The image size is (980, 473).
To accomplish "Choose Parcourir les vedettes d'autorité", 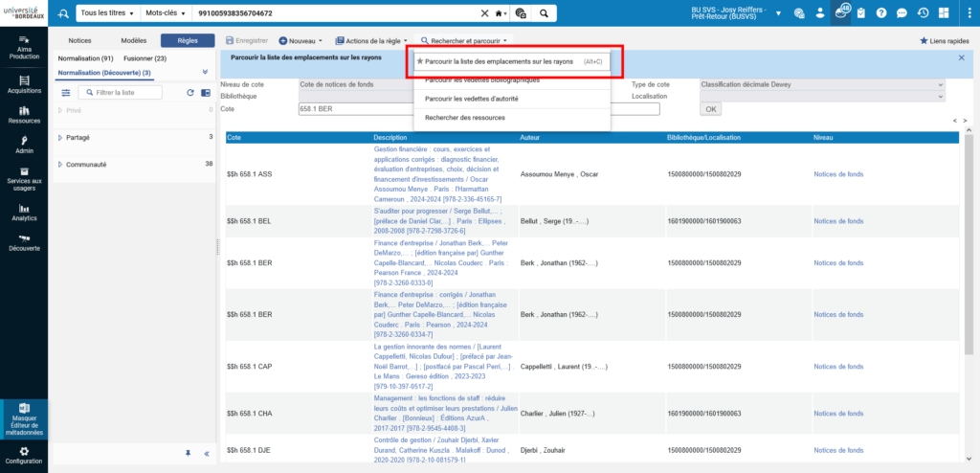I will point(512,99).
